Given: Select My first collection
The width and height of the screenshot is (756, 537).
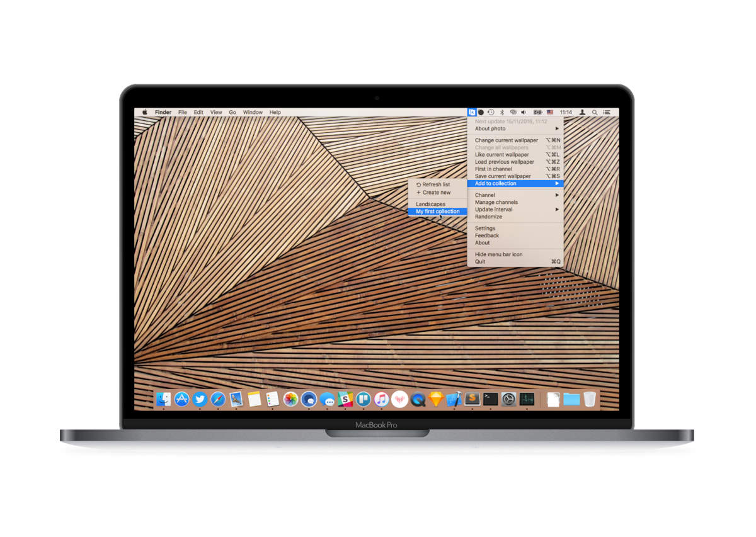Looking at the screenshot, I should click(438, 212).
